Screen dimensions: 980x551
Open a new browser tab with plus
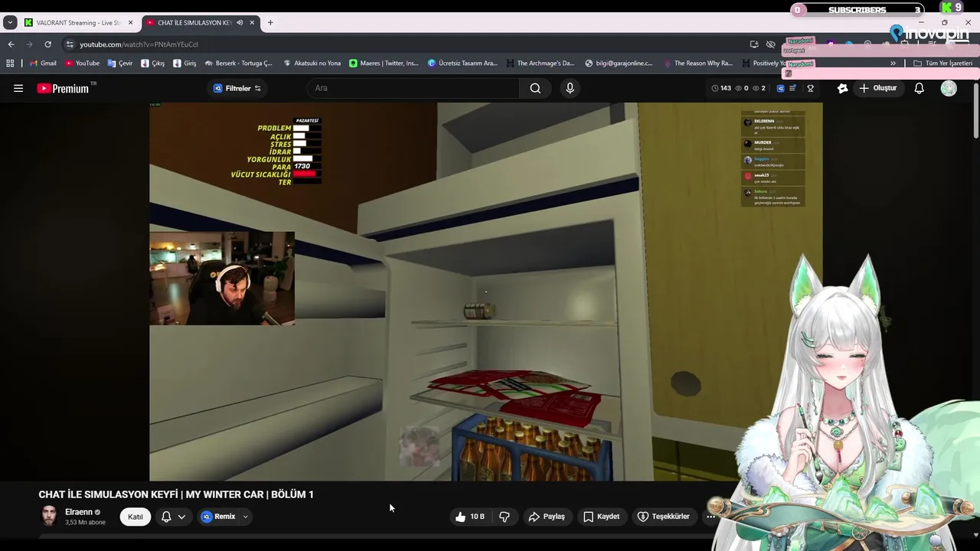click(270, 23)
